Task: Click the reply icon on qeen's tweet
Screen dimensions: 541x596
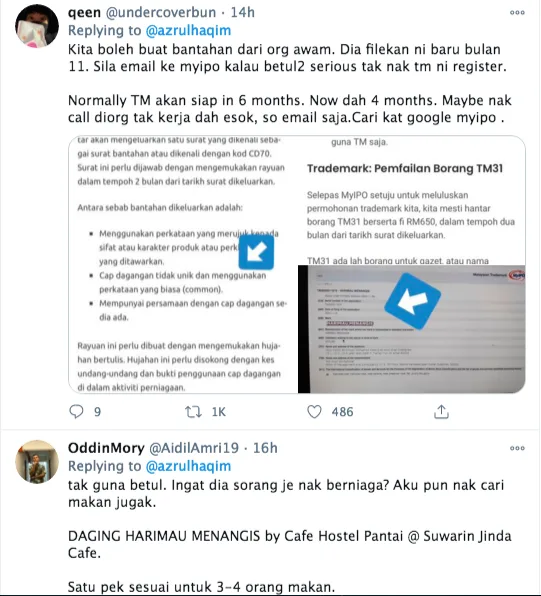Action: pyautogui.click(x=76, y=411)
